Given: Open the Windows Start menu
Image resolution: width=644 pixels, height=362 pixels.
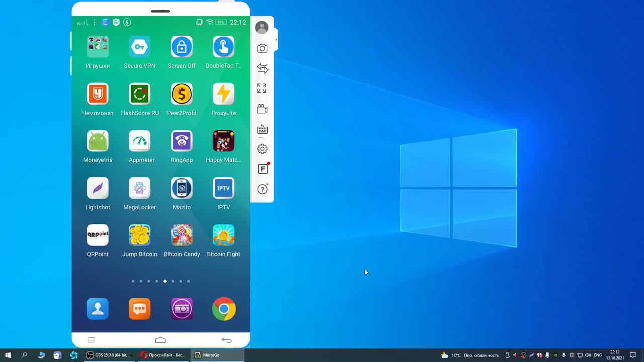Looking at the screenshot, I should coord(8,355).
